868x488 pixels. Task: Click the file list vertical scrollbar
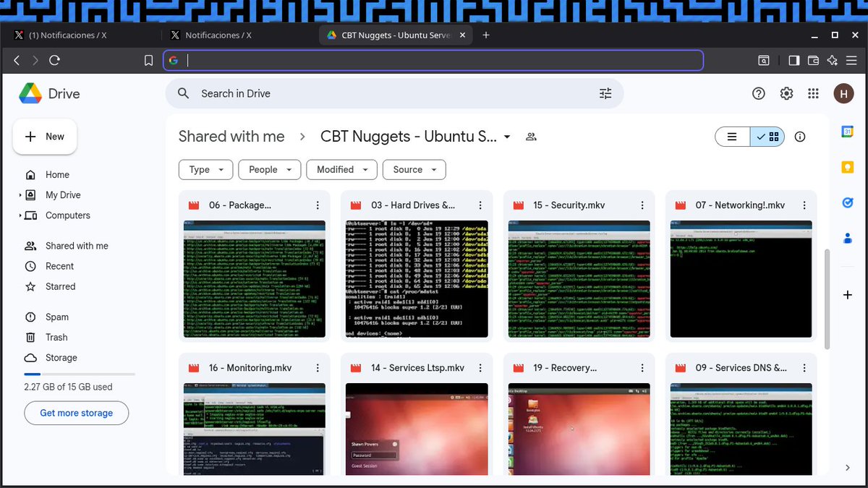pos(827,299)
